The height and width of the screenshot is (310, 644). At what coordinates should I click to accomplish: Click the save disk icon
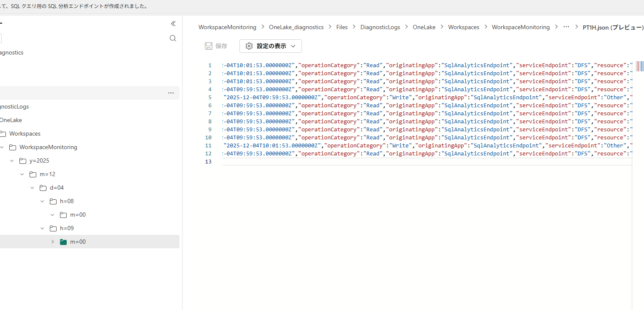pyautogui.click(x=208, y=46)
